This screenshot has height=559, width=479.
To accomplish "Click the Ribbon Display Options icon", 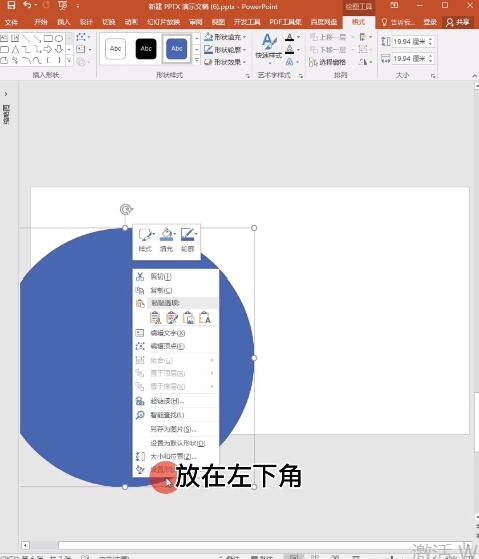I will pos(394,5).
